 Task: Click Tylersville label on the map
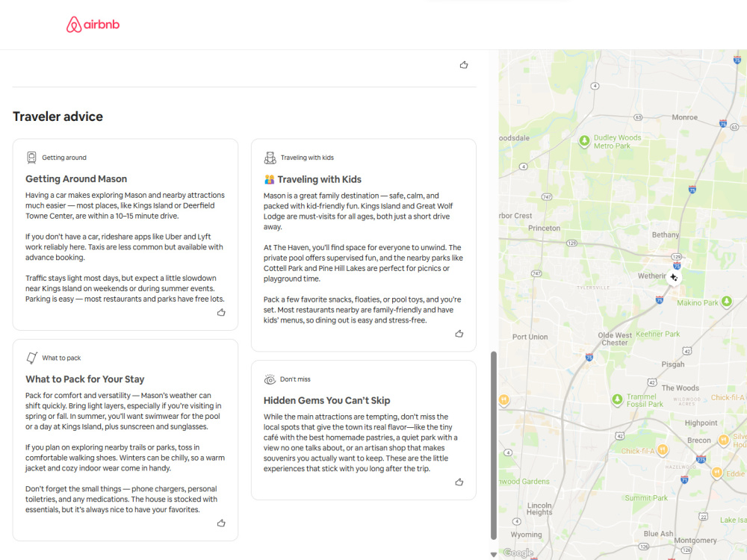592,287
